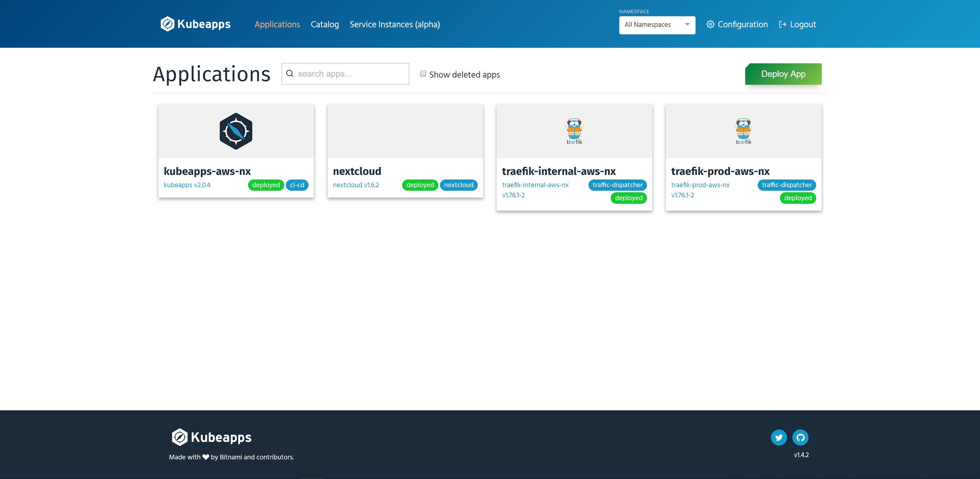Click the Configuration gear icon
The height and width of the screenshot is (479, 980).
coord(710,24)
